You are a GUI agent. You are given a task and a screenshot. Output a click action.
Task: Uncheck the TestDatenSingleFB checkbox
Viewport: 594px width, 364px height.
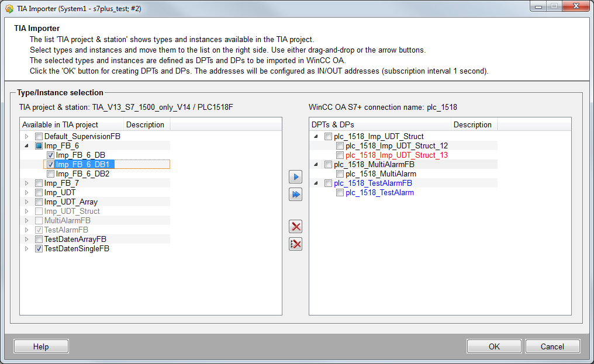39,249
